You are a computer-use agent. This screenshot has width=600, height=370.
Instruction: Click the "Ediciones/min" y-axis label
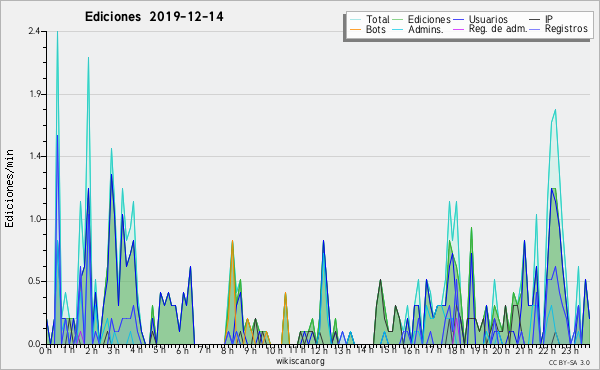(x=9, y=188)
